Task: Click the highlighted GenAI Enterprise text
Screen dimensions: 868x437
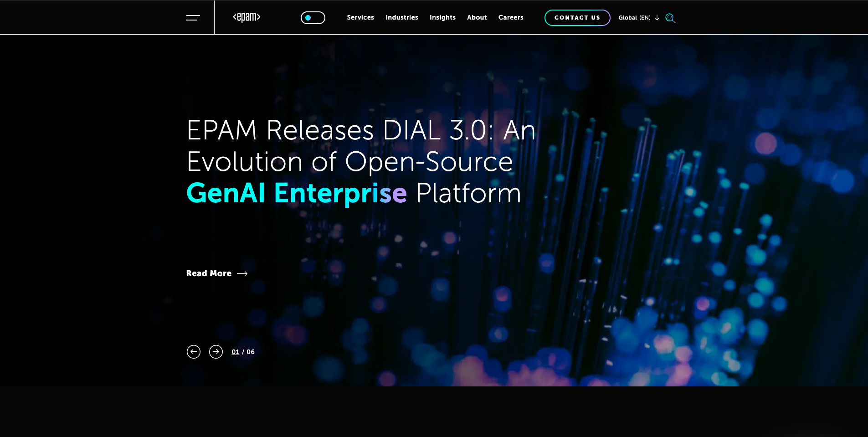Action: coord(296,193)
